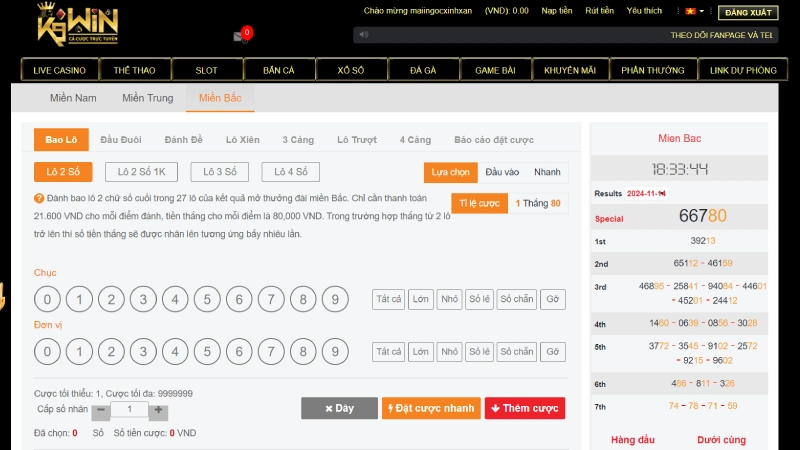Open the mail inbox envelope icon
800x450 pixels.
[238, 37]
